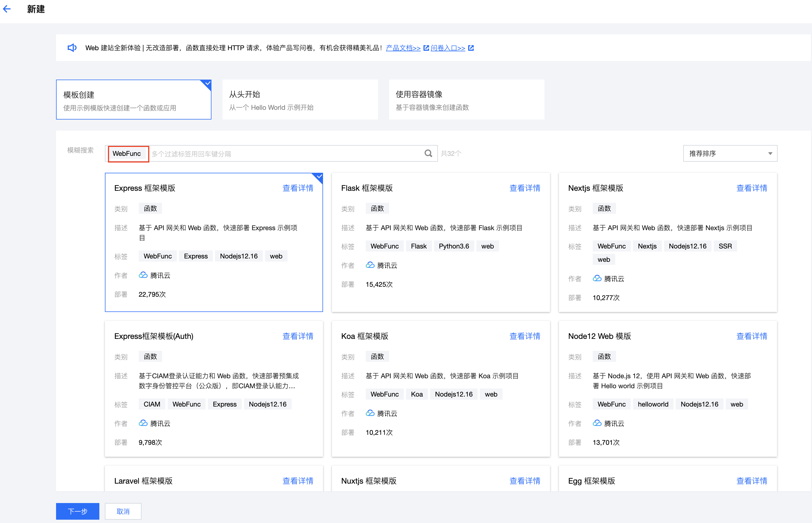
Task: Click deployment count 13,701次
Action: pos(606,443)
